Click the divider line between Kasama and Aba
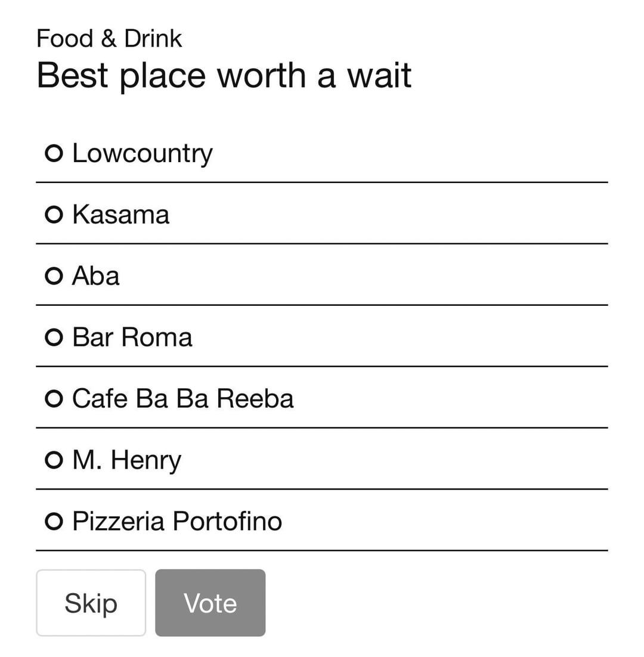Image resolution: width=644 pixels, height=657 pixels. 322,243
